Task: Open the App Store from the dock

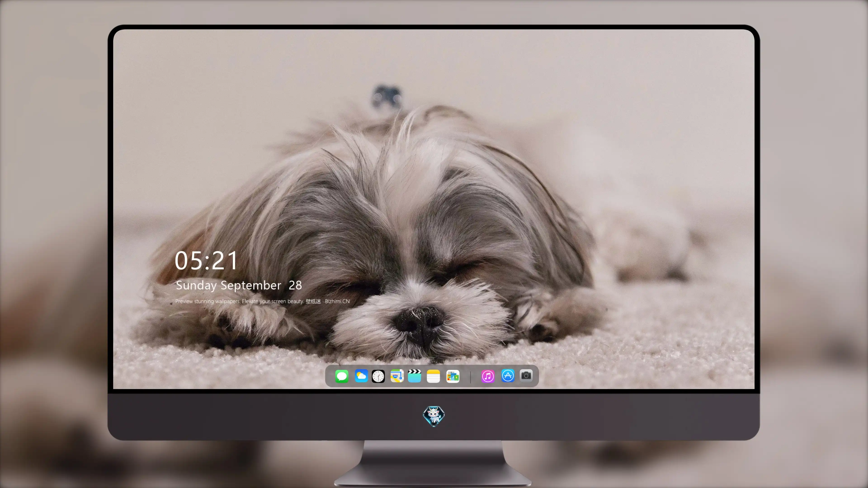Action: [508, 375]
